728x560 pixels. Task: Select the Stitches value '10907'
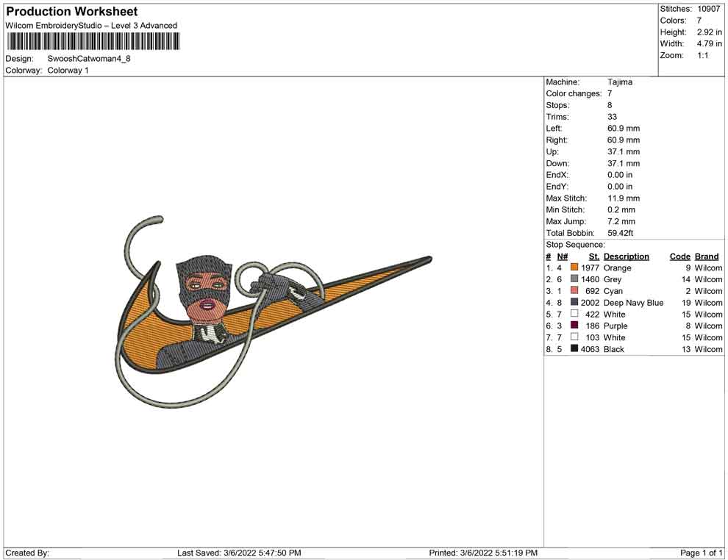(708, 9)
